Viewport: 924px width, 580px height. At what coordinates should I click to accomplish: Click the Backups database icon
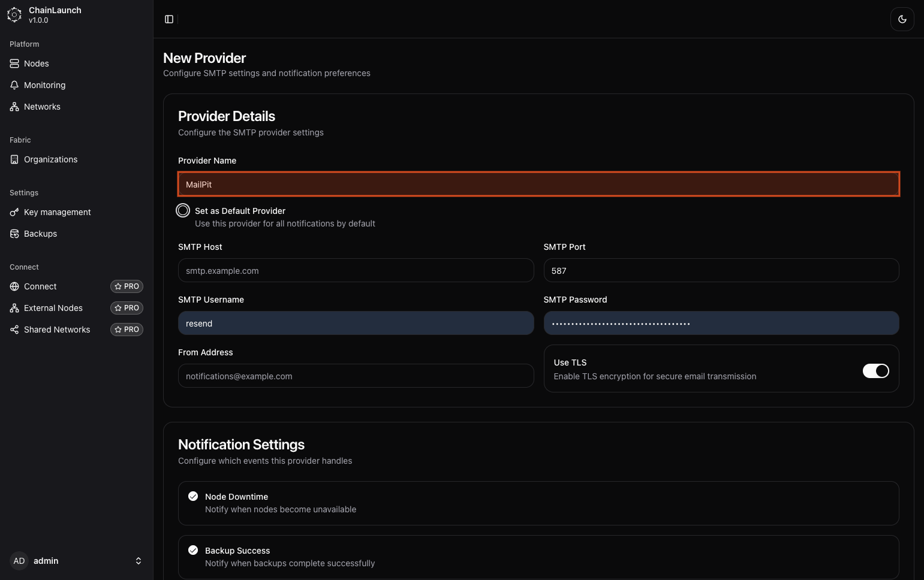pos(14,234)
